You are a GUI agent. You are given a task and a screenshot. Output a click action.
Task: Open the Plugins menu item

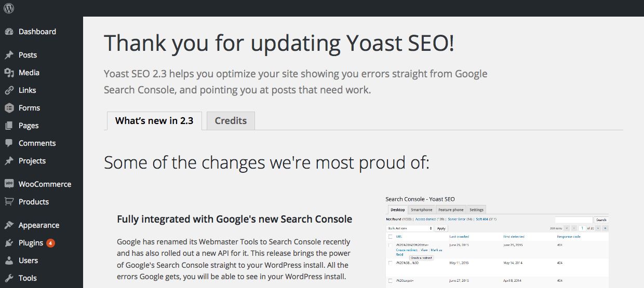click(31, 243)
